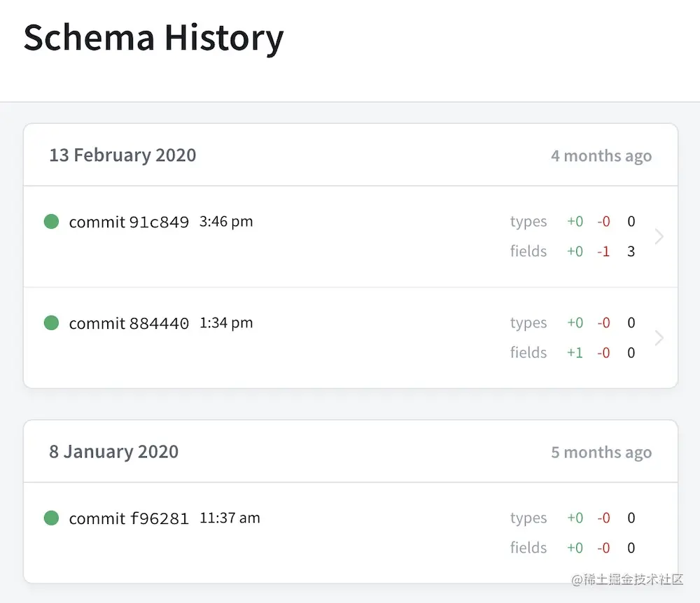Click the 8 January 2020 date header
This screenshot has width=700, height=603.
(113, 451)
